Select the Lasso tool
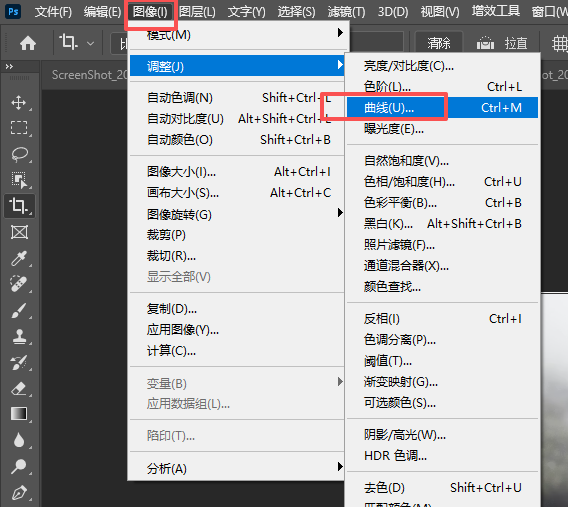Screen dimensions: 568x507 click(x=19, y=154)
